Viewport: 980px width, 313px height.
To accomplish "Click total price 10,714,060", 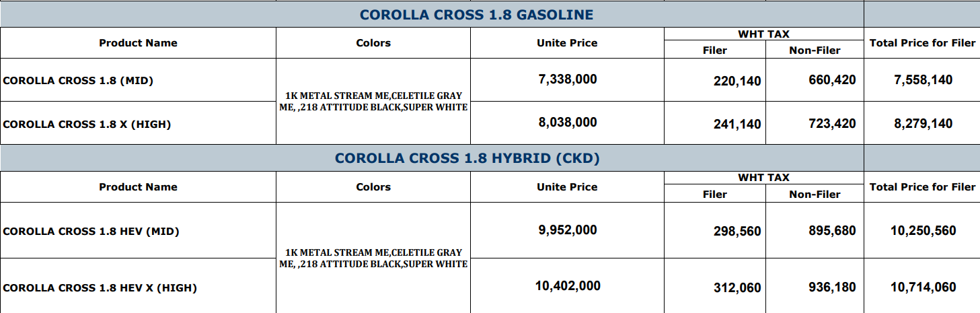I will 923,287.
